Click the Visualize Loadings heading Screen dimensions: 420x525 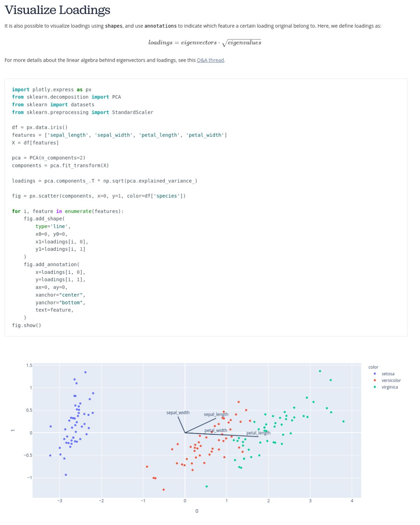pos(57,10)
